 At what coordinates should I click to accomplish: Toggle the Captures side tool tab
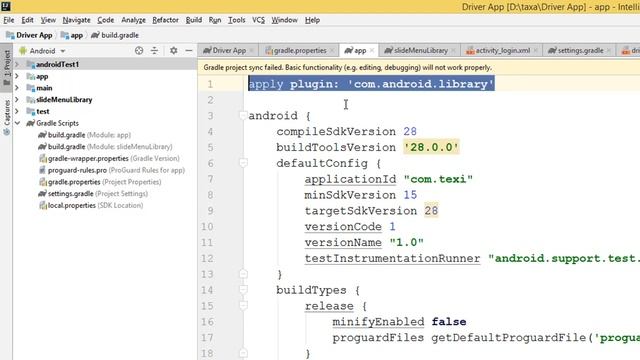tap(7, 118)
